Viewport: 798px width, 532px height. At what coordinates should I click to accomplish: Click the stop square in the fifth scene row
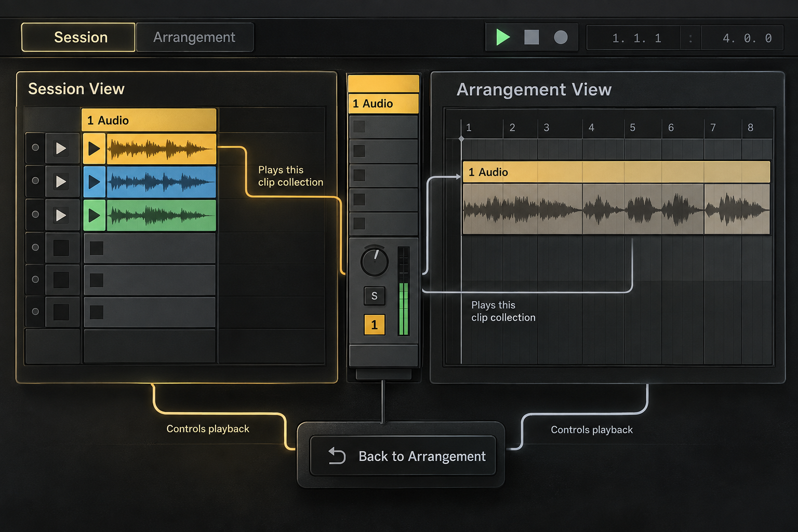(x=61, y=280)
